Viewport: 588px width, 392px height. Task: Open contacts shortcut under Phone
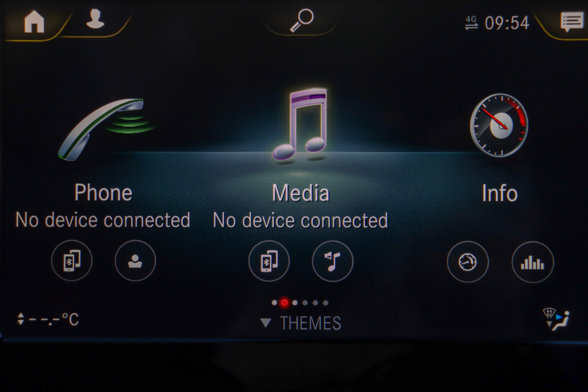(x=135, y=260)
